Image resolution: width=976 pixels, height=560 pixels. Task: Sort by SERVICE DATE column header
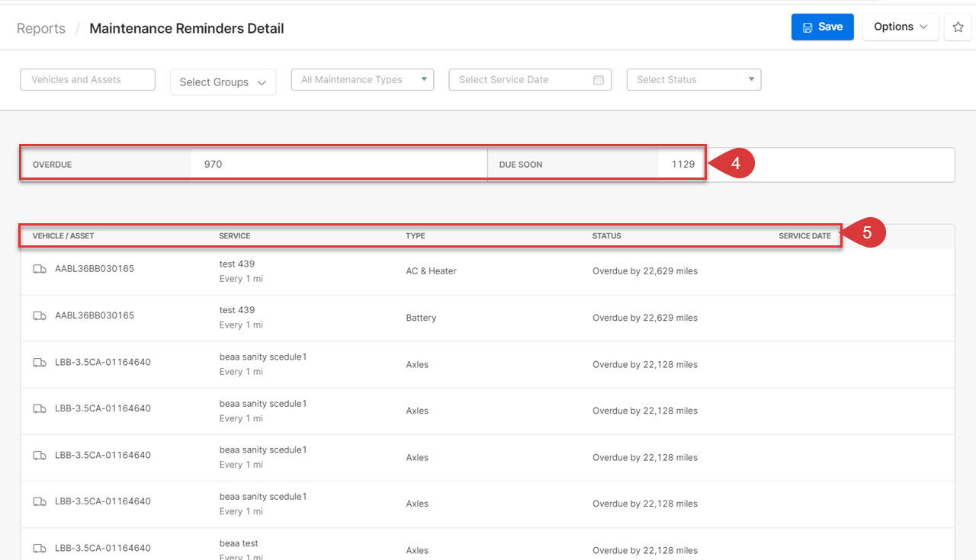point(804,236)
